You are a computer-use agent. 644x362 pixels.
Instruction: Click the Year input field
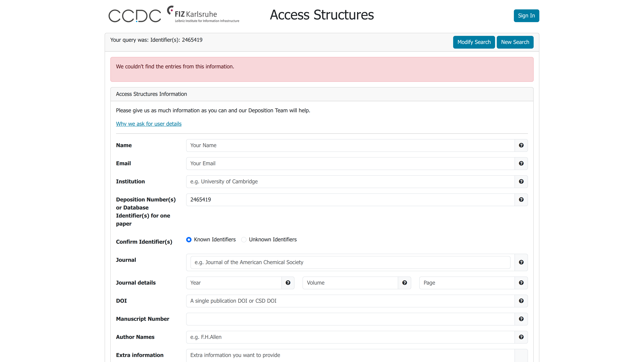[234, 283]
